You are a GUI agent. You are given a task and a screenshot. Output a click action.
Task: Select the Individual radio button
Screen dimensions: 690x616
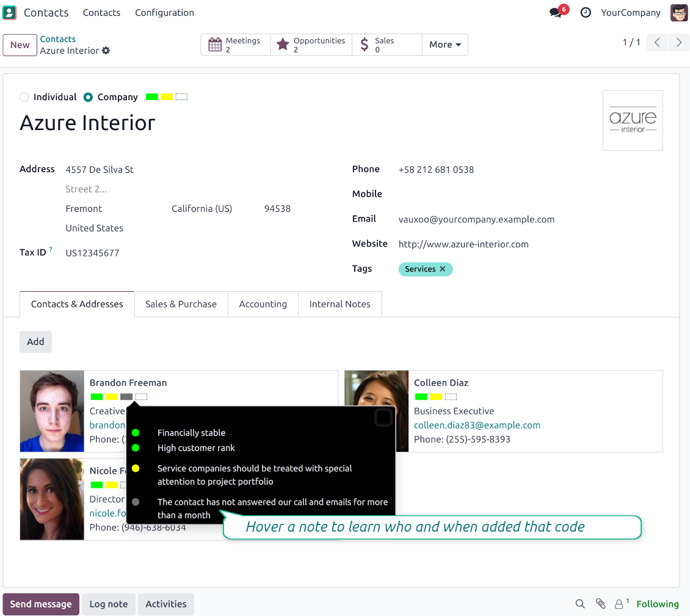pyautogui.click(x=24, y=97)
